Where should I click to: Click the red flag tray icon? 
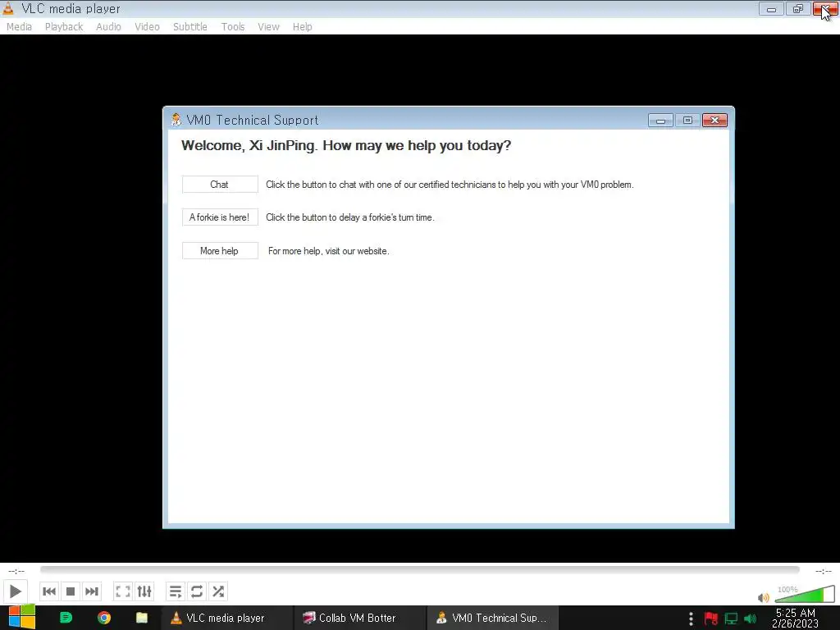pos(711,619)
